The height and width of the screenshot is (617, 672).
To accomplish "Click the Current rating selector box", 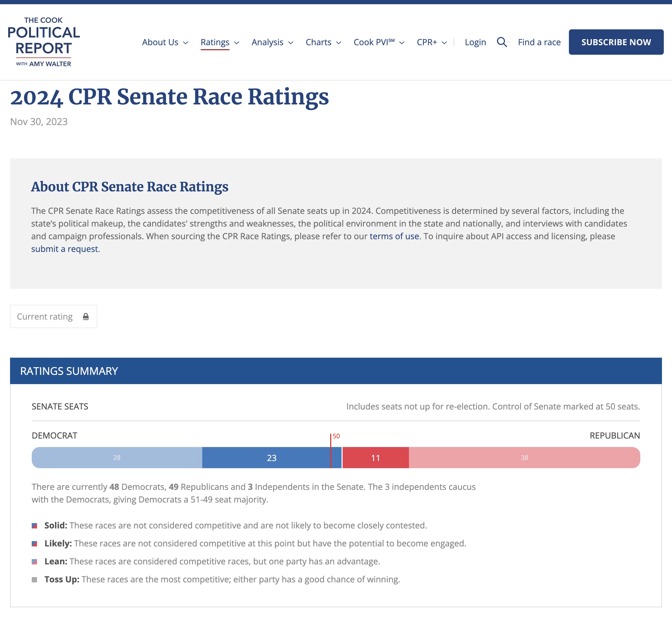I will (x=53, y=316).
